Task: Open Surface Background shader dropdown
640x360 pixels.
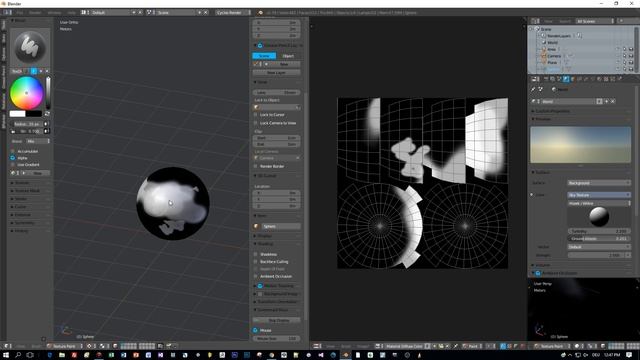Action: 599,183
